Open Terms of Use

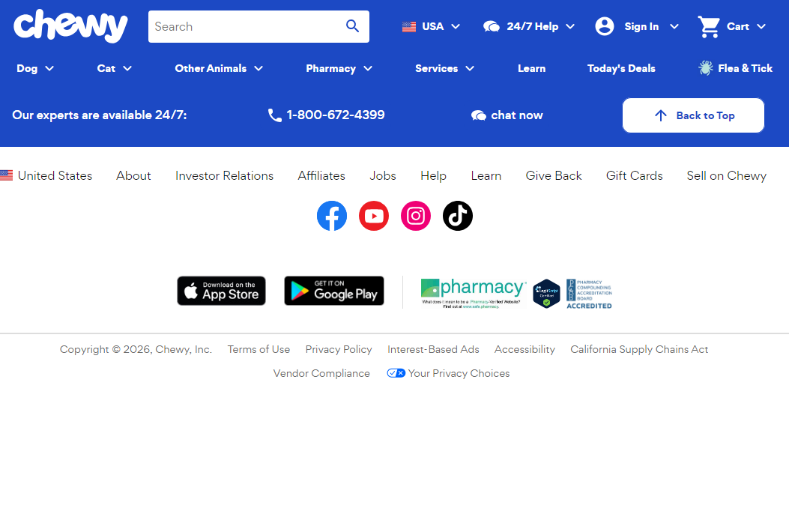point(259,349)
